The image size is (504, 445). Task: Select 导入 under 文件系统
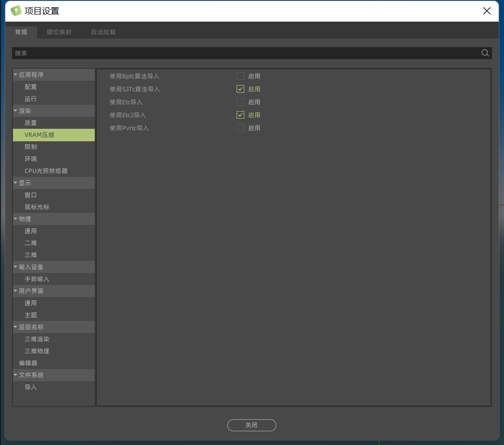click(x=54, y=387)
